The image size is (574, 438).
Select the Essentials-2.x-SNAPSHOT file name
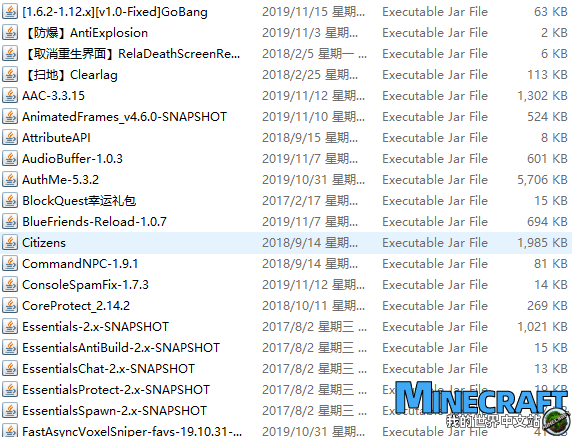pos(96,327)
